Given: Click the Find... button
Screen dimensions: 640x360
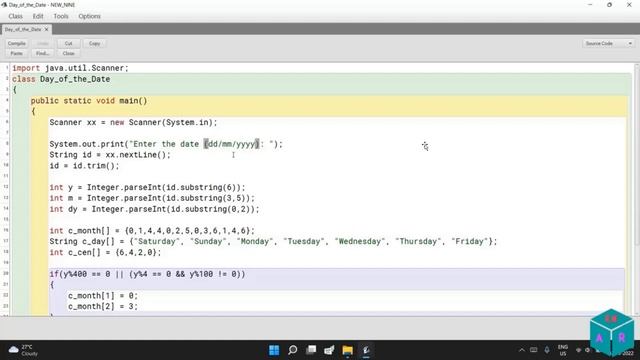Looking at the screenshot, I should click(42, 53).
